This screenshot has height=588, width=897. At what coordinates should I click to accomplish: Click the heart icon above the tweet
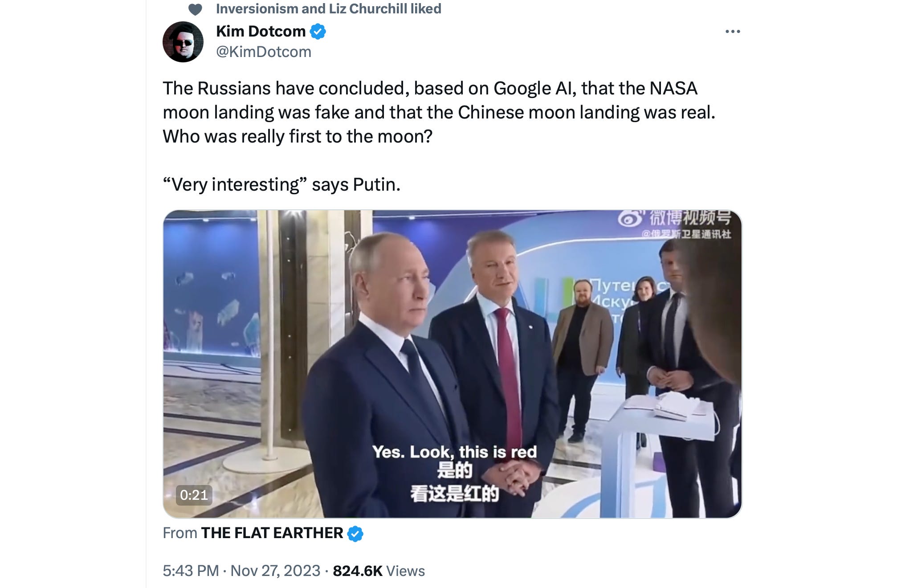195,9
